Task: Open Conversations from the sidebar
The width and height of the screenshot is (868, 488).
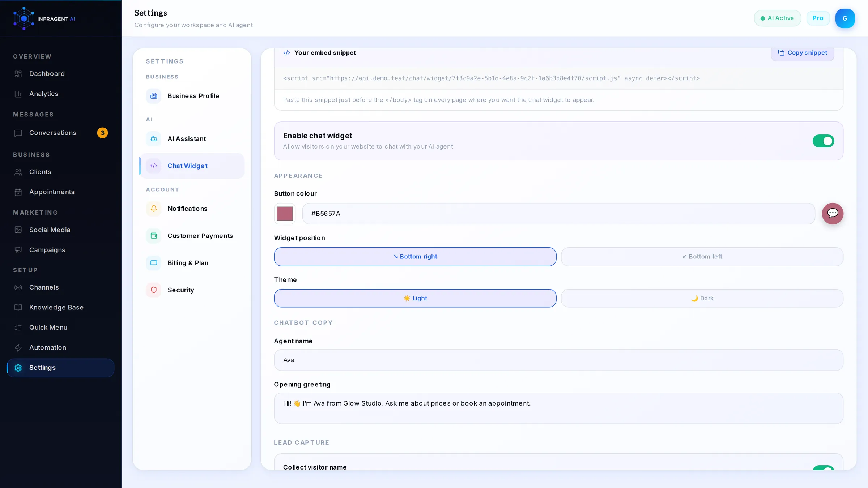Action: coord(60,133)
